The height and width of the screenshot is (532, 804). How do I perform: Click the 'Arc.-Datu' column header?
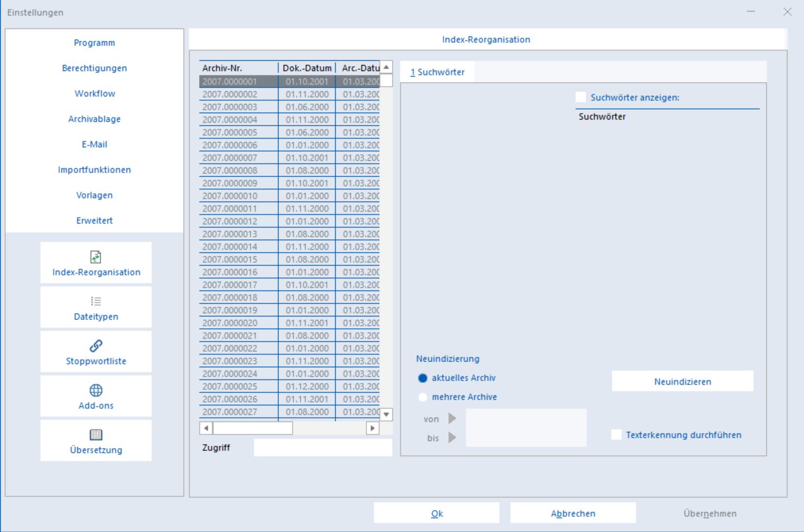358,68
